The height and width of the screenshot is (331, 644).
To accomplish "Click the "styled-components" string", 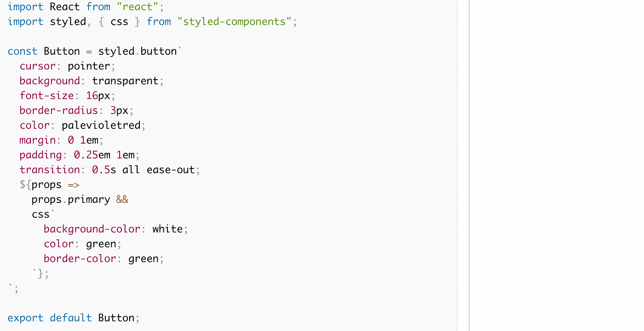I will point(234,22).
